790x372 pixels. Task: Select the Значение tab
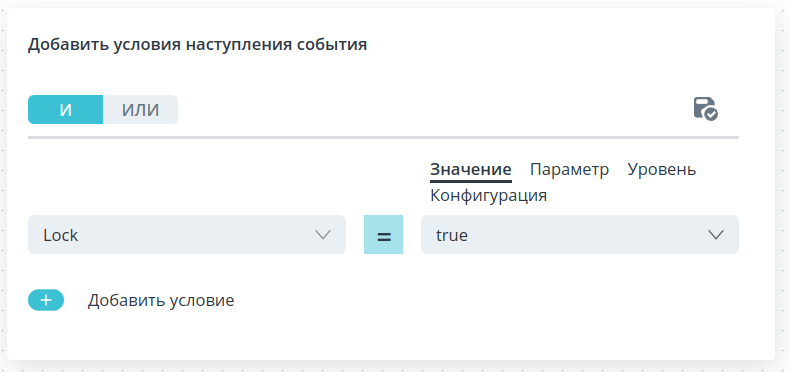[x=471, y=170]
